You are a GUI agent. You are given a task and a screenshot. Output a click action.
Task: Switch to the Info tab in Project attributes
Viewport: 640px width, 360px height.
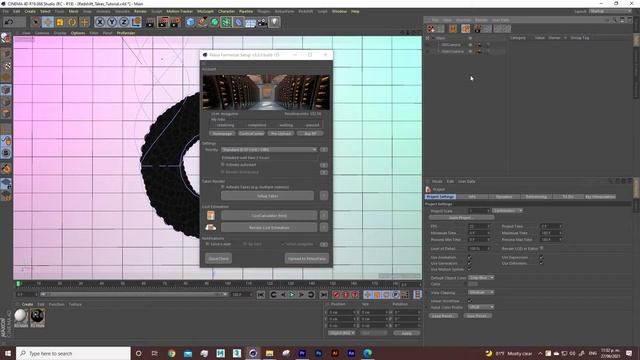point(472,197)
